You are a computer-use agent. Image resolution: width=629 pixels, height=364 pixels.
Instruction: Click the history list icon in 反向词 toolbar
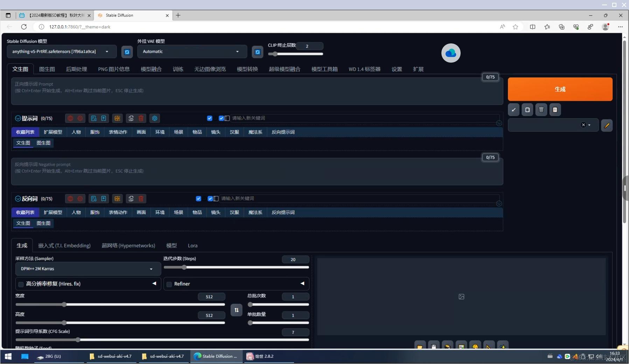[94, 199]
